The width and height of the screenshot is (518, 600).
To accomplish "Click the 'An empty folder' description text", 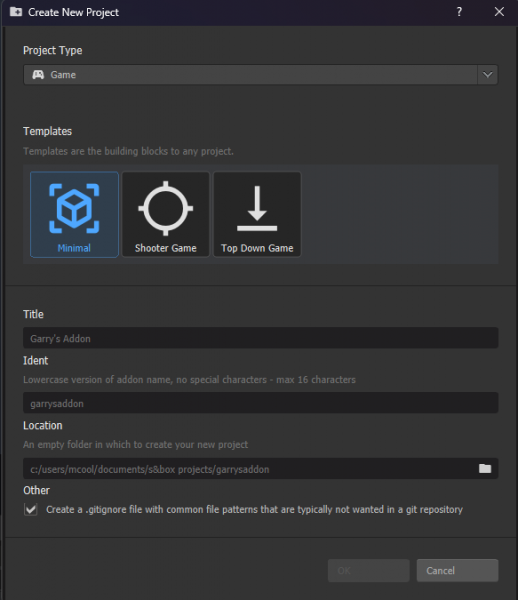I will click(135, 445).
